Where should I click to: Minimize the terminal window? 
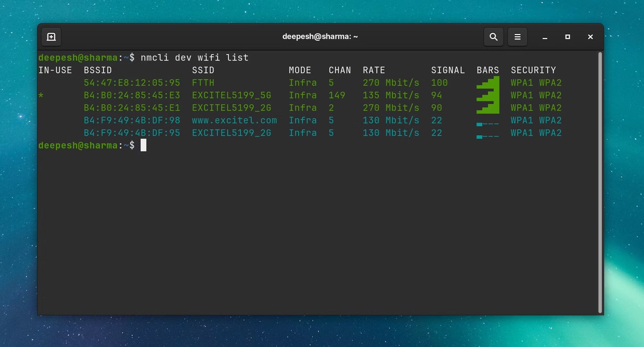pos(545,37)
